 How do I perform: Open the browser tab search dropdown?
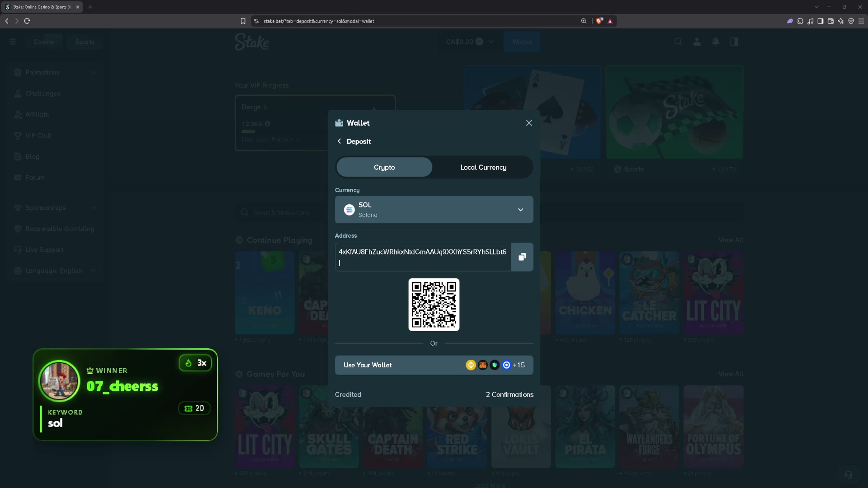(816, 7)
